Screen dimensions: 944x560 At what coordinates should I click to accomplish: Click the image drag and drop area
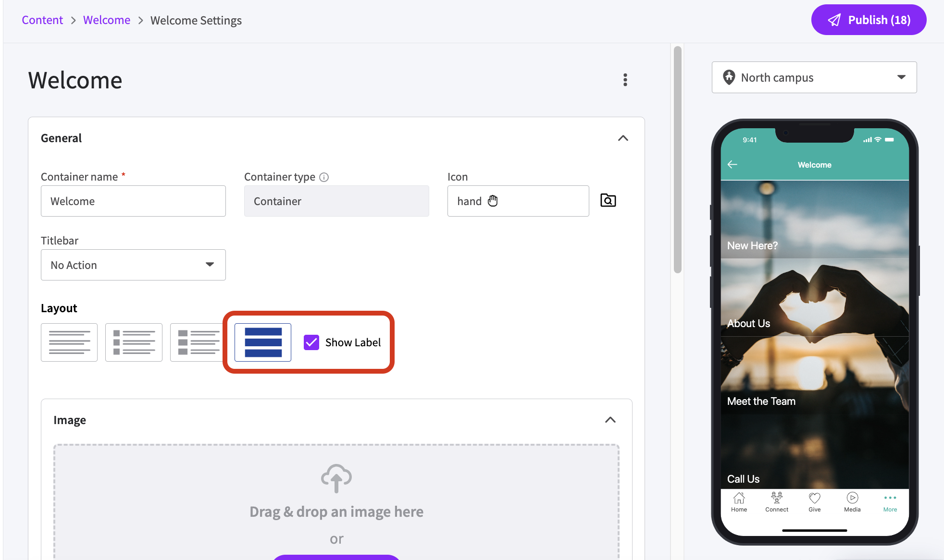(x=336, y=502)
